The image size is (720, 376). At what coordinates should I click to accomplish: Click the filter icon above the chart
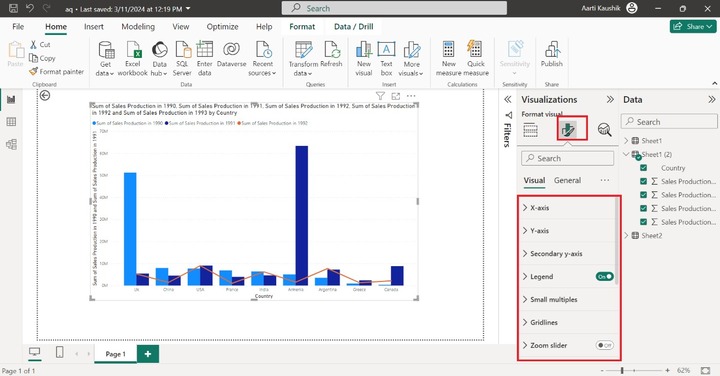click(x=380, y=96)
